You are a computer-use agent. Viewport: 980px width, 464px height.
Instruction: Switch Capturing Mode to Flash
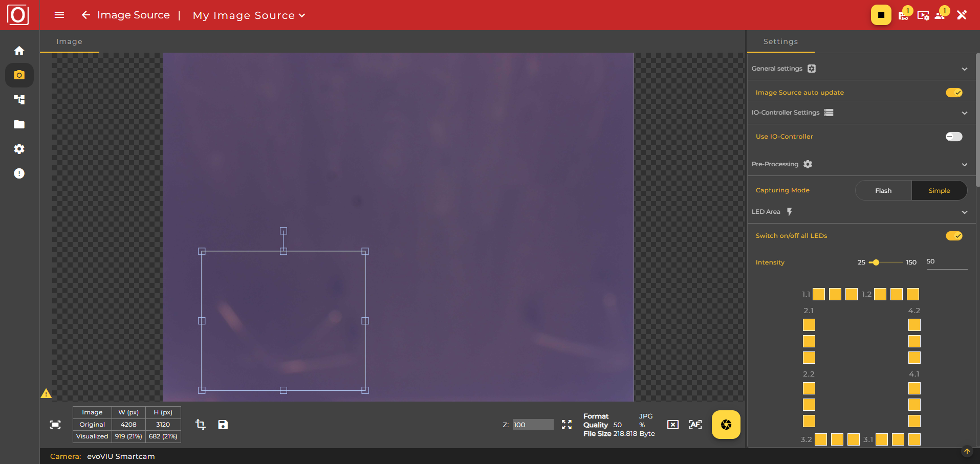pyautogui.click(x=883, y=190)
